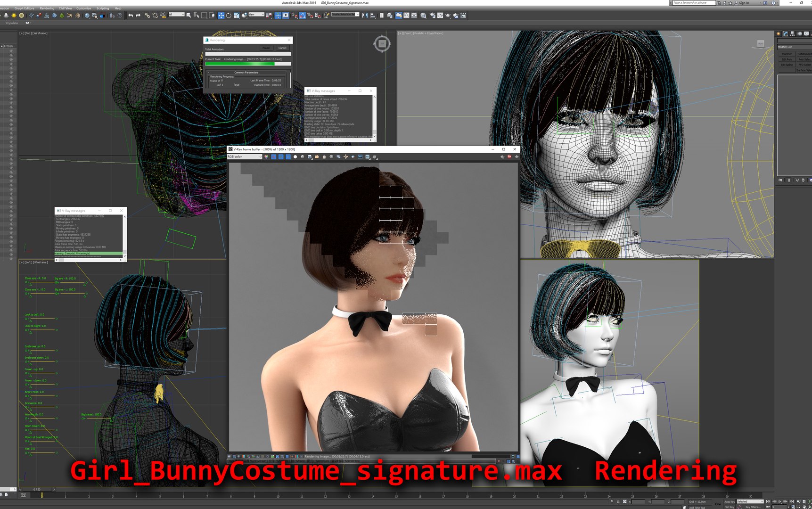
Task: Activate the Select and Rotate tool
Action: (x=229, y=16)
